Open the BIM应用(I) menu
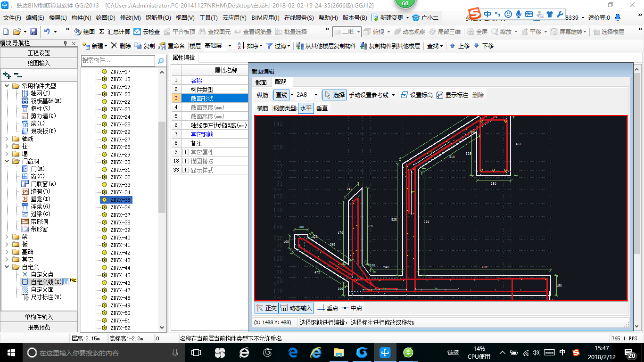This screenshot has height=362, width=644. [265, 18]
